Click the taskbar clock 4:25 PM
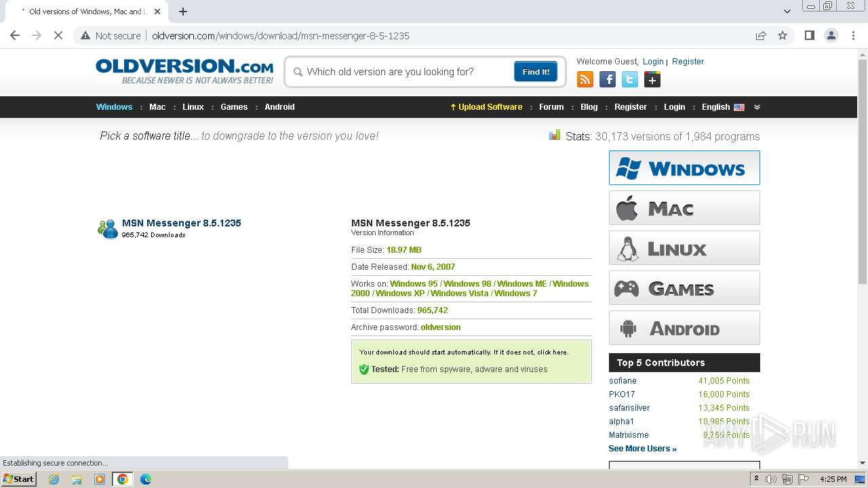868x488 pixels. 833,479
